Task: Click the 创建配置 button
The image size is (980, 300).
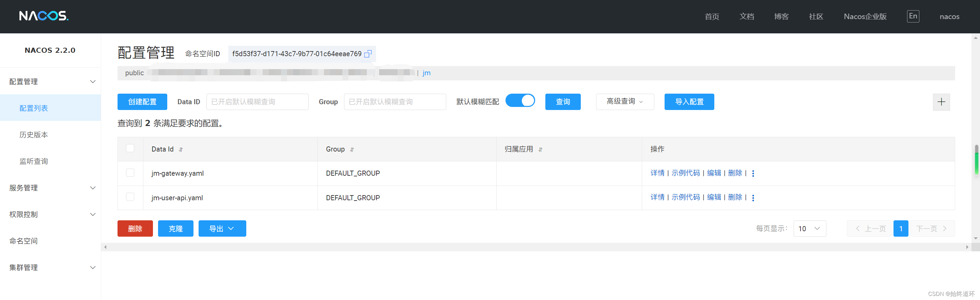Action: point(142,101)
